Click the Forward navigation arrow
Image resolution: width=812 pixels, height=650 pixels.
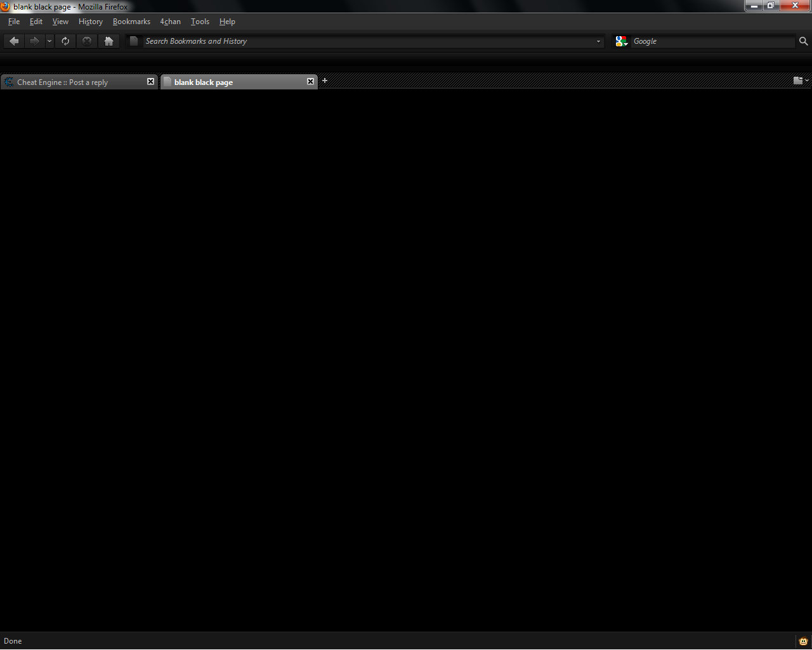click(34, 41)
